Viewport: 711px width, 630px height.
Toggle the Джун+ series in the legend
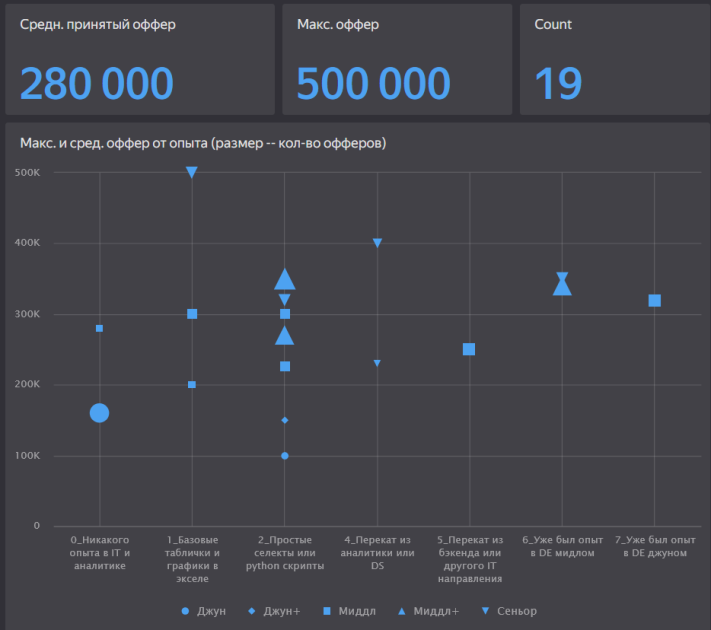point(274,611)
